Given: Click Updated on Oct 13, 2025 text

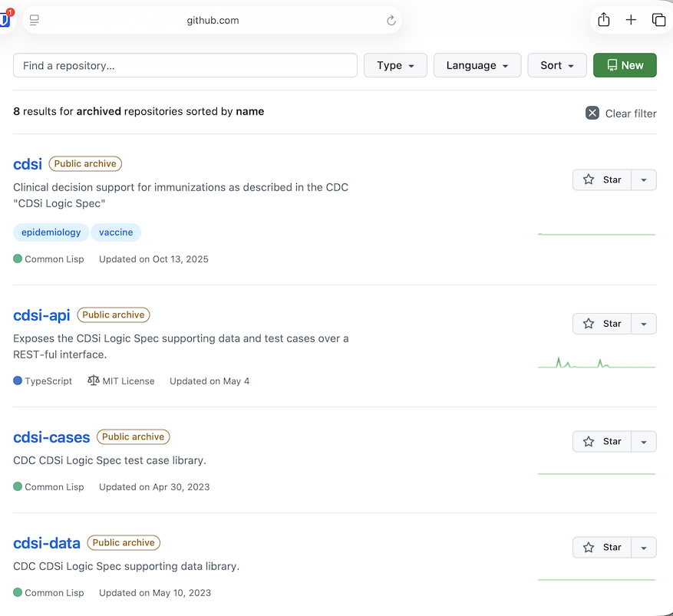Looking at the screenshot, I should pyautogui.click(x=153, y=259).
